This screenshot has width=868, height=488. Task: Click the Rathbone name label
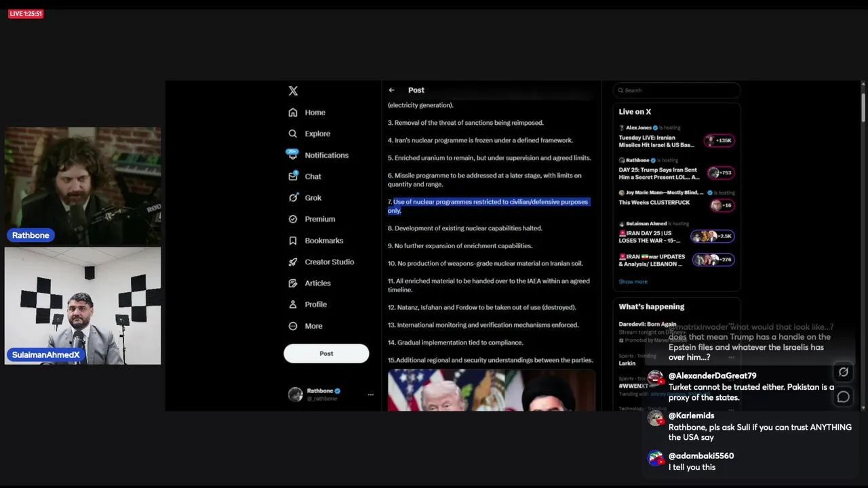(x=31, y=235)
